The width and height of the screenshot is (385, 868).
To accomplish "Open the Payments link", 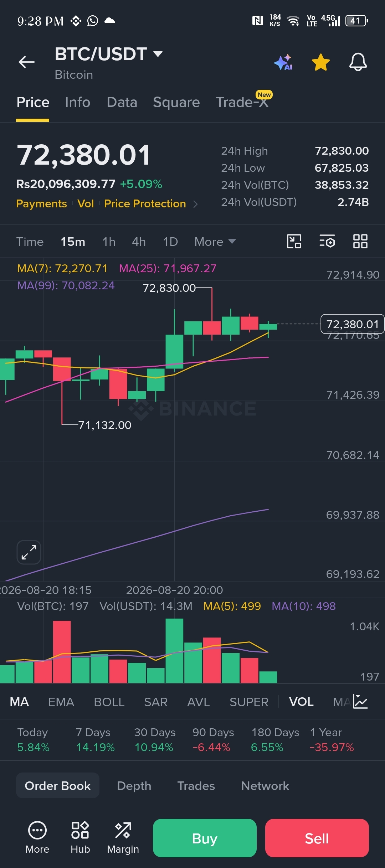I will click(x=41, y=203).
